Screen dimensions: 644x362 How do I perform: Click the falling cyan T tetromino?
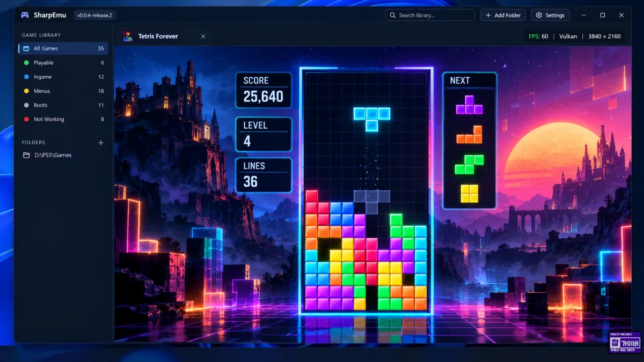click(x=371, y=119)
